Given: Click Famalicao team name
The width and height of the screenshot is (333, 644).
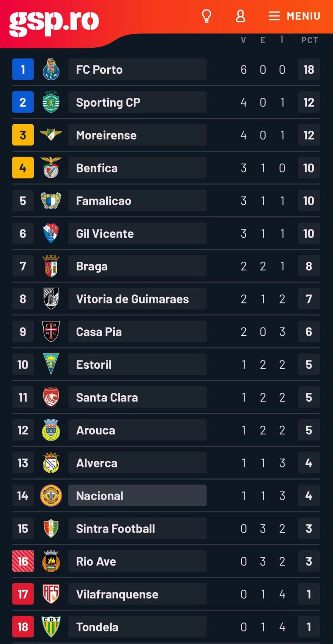Looking at the screenshot, I should [x=104, y=201].
